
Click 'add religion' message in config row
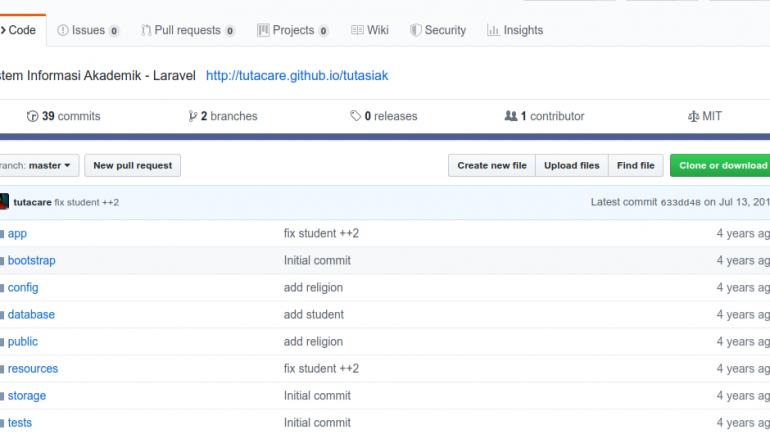click(313, 288)
